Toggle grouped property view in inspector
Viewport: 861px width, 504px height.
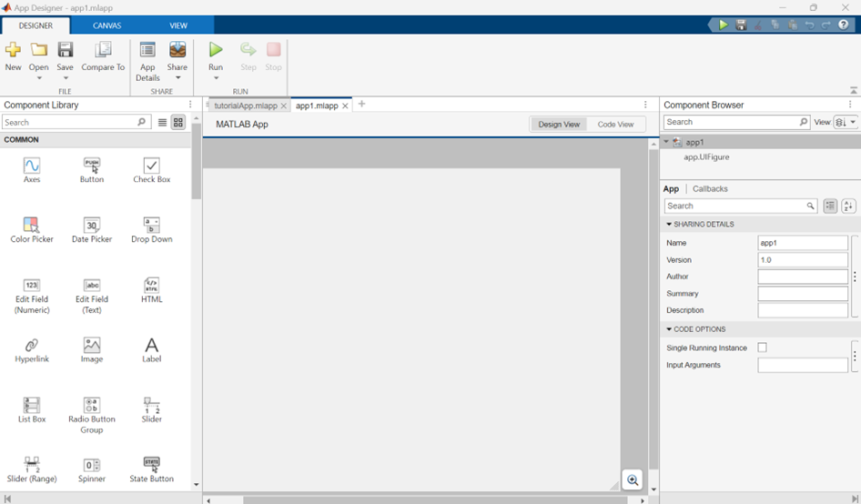point(830,206)
